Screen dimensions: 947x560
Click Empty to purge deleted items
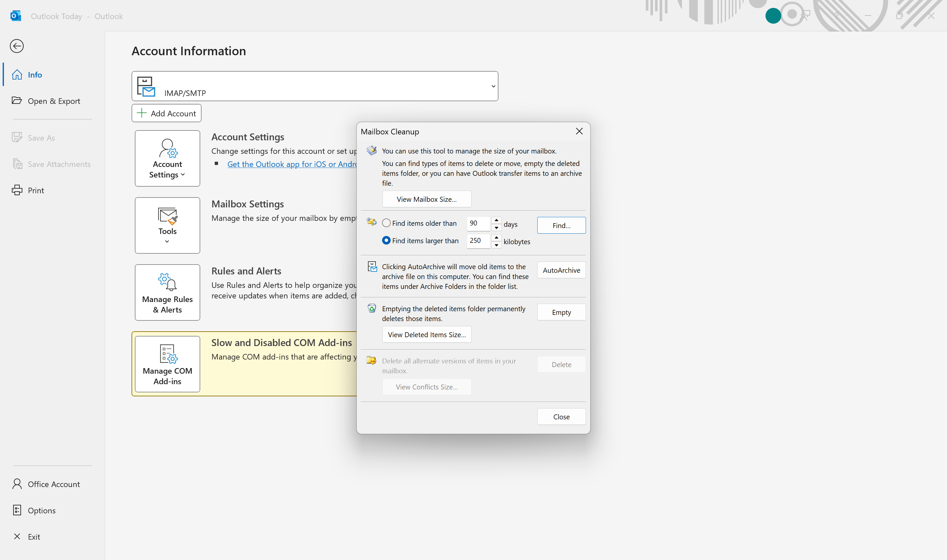tap(561, 312)
